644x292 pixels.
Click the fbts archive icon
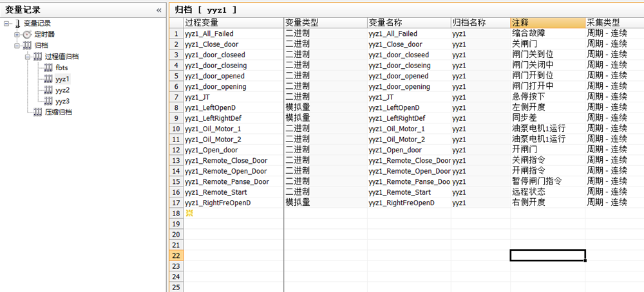pyautogui.click(x=48, y=68)
